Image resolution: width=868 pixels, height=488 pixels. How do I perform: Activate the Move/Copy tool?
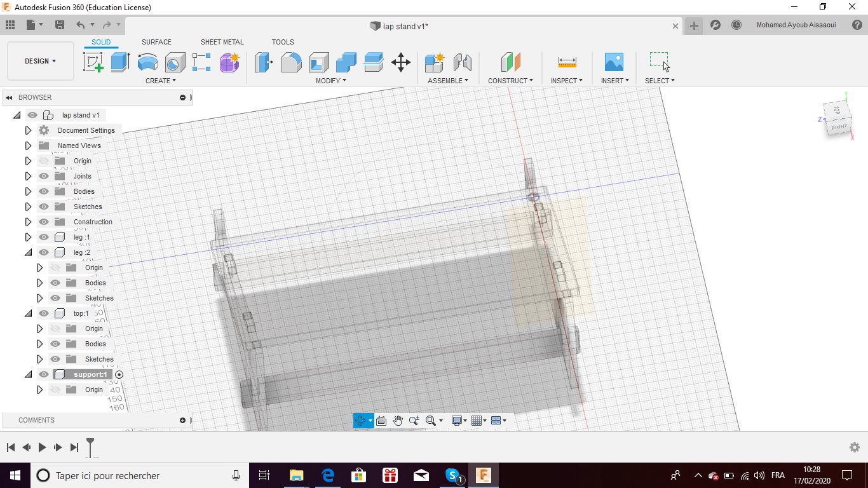pyautogui.click(x=400, y=62)
